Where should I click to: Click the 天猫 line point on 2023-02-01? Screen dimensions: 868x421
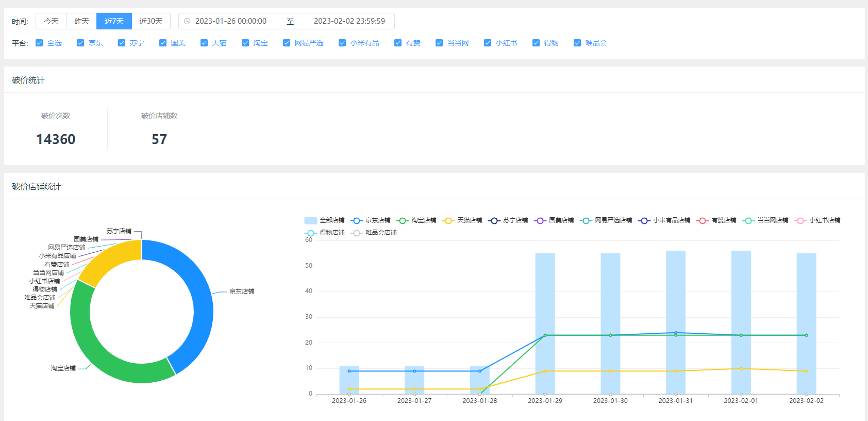pos(741,368)
